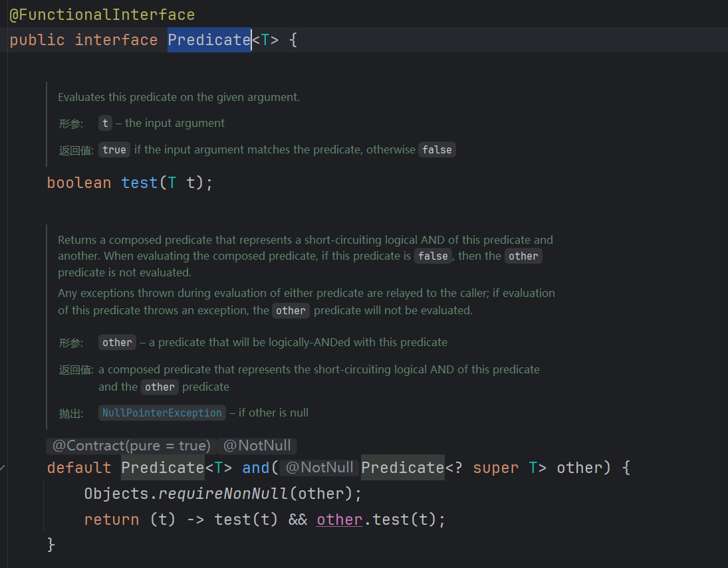
Task: Click the 'interface' keyword
Action: (x=116, y=40)
